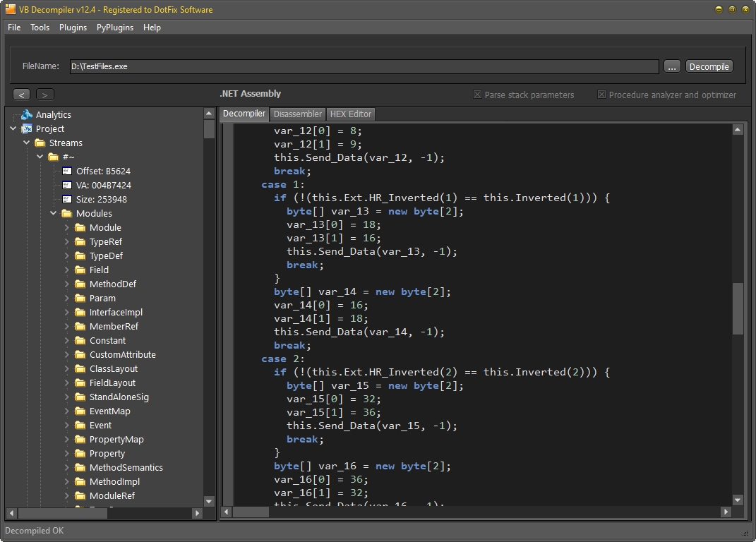This screenshot has height=542, width=756.
Task: Click the CustomAttribute folder icon
Action: [80, 354]
